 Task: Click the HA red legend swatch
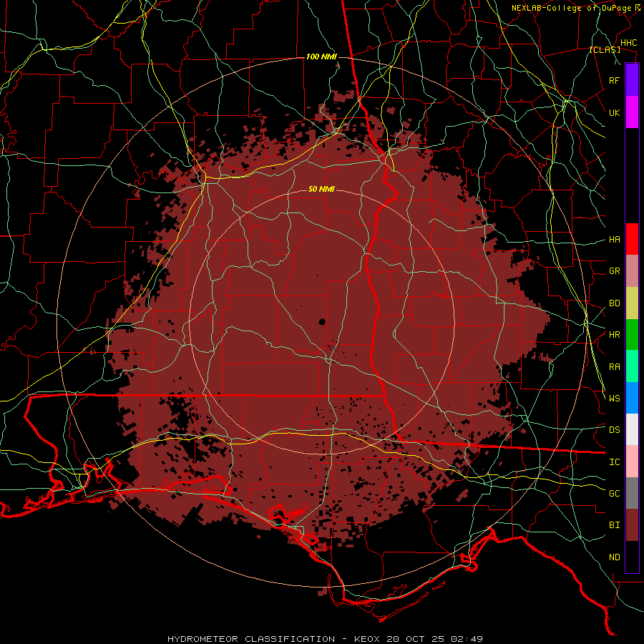click(x=632, y=239)
